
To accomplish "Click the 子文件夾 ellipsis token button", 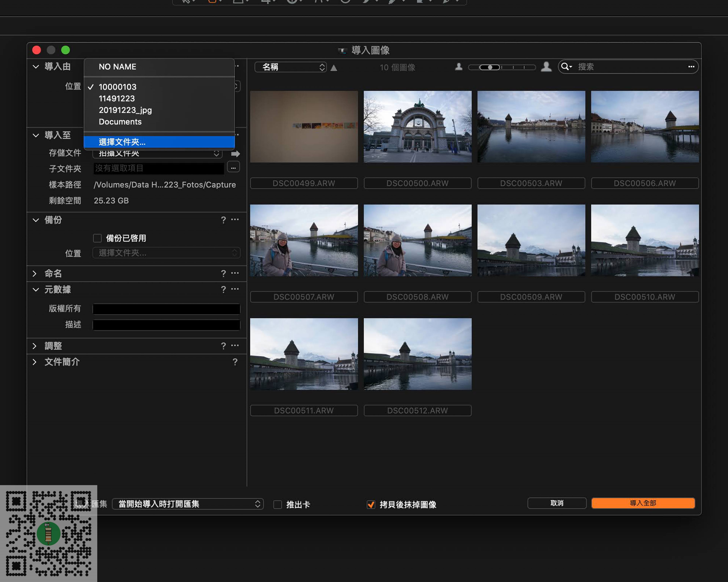I will (x=233, y=167).
